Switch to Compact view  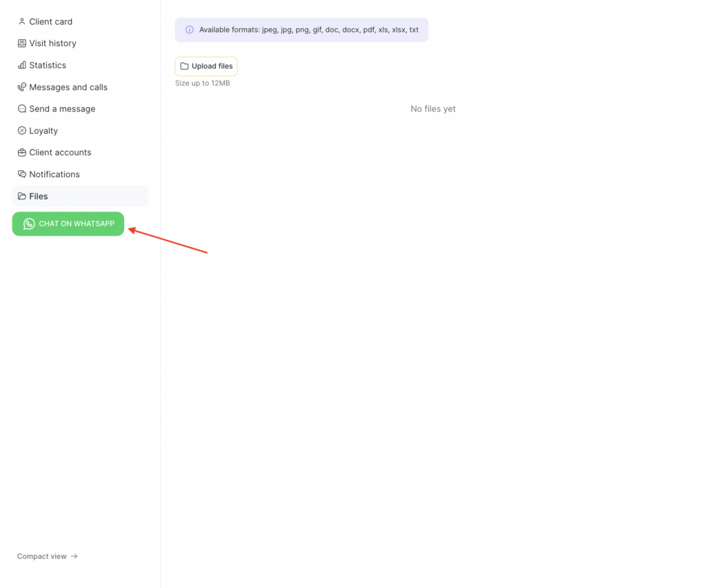pyautogui.click(x=42, y=556)
